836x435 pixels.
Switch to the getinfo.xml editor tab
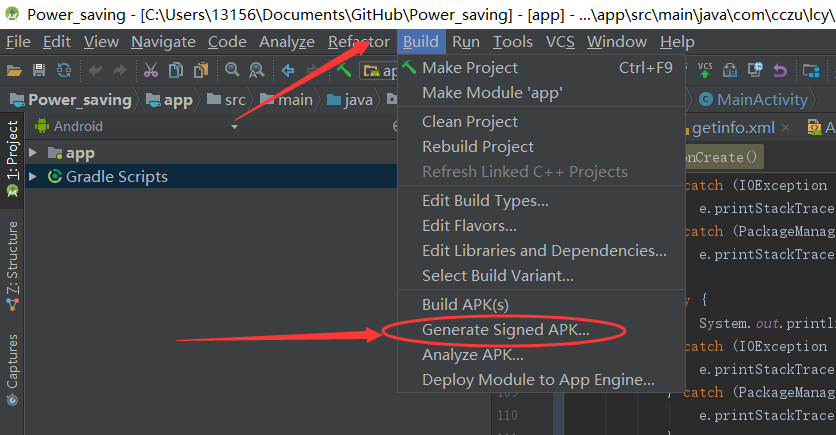[x=733, y=128]
